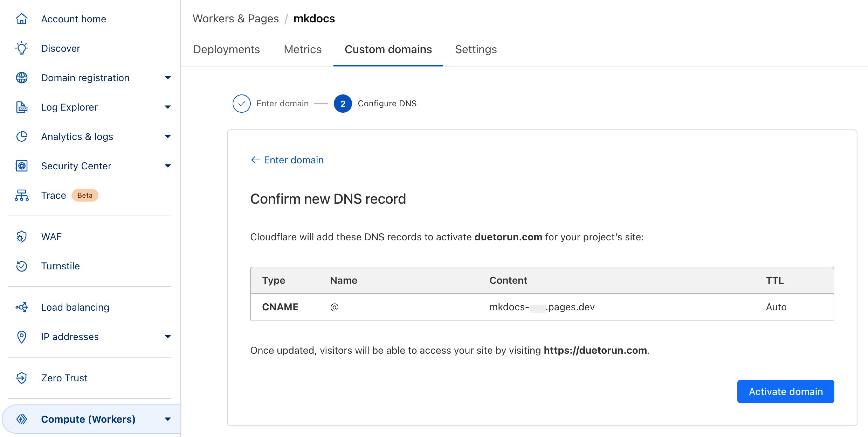Click the IP addresses pin icon
This screenshot has height=437, width=868.
point(22,337)
